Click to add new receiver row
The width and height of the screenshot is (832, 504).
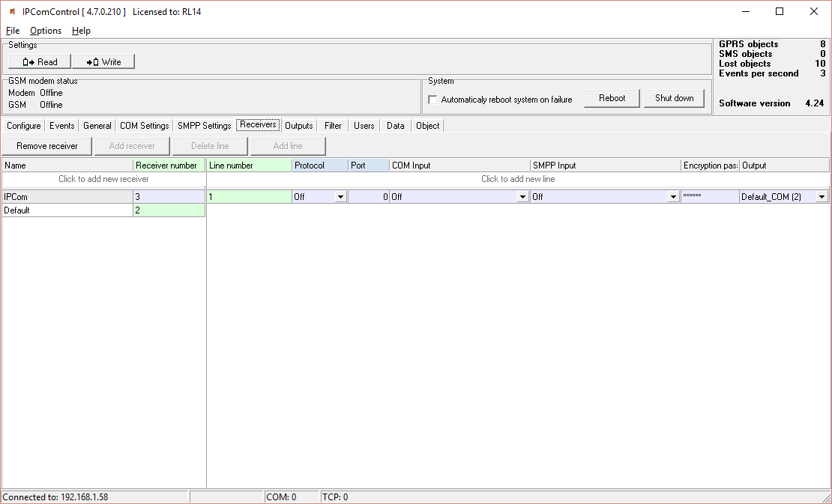click(x=103, y=179)
